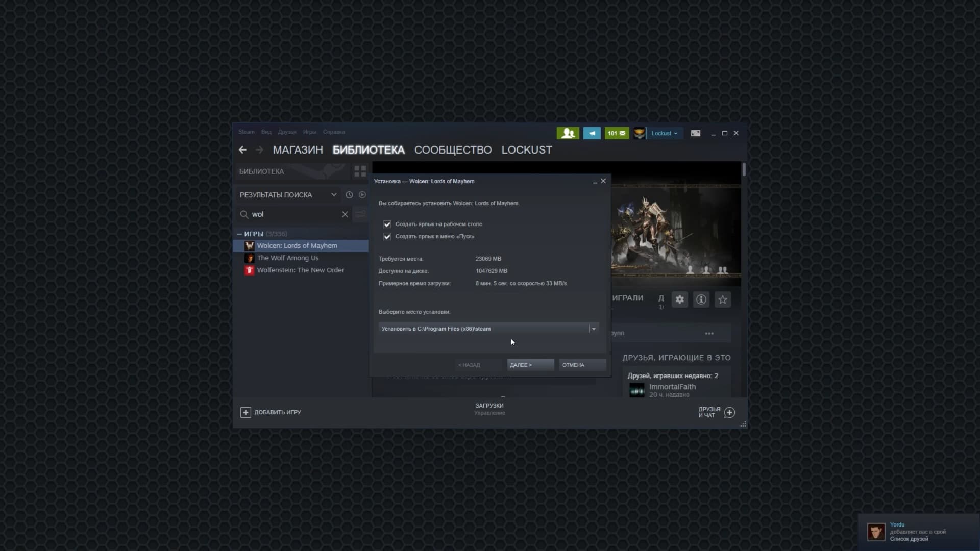This screenshot has width=980, height=551.
Task: Toggle Start menu shortcut checkbox
Action: [387, 237]
